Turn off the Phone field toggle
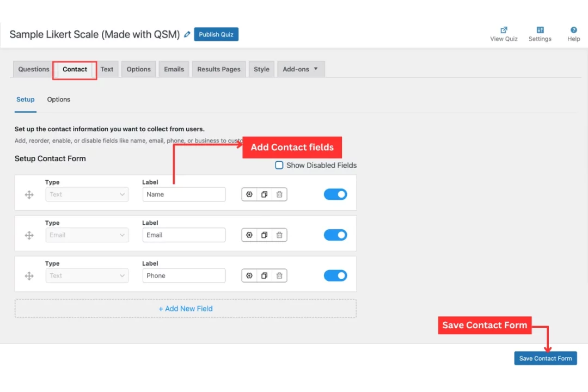 (335, 275)
